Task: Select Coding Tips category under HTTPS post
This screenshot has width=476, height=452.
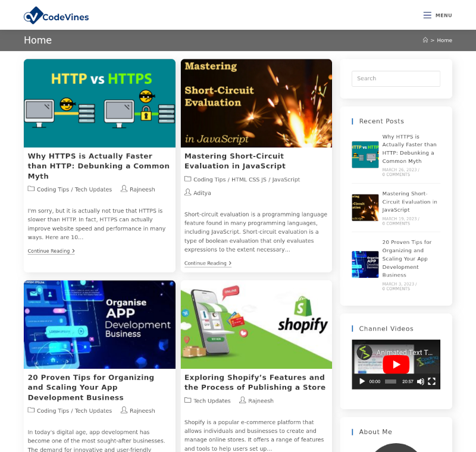Action: pyautogui.click(x=53, y=189)
